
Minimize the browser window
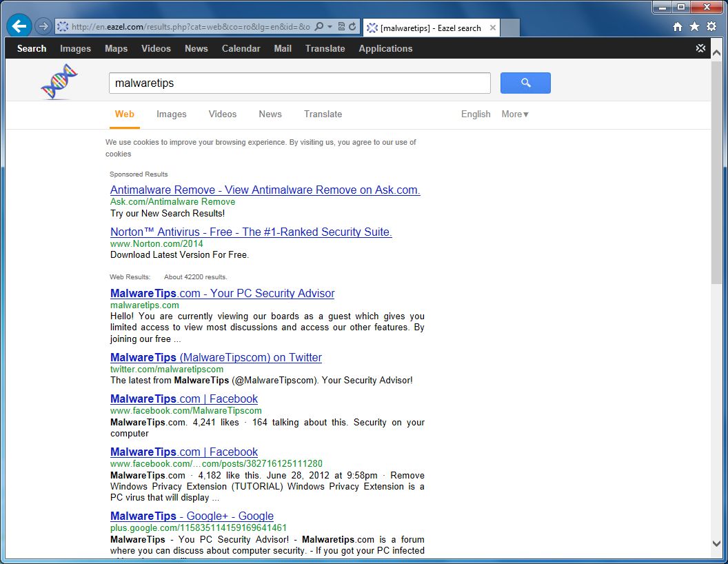(663, 7)
